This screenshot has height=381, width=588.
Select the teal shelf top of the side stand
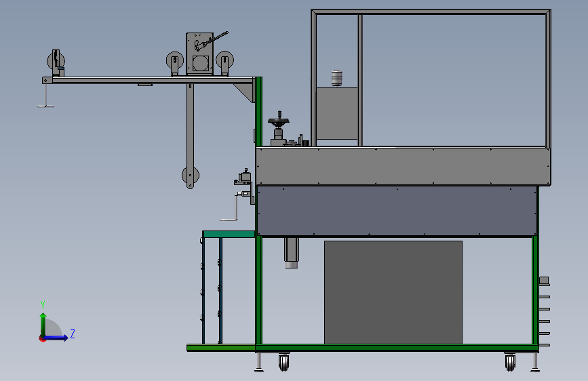pos(229,235)
